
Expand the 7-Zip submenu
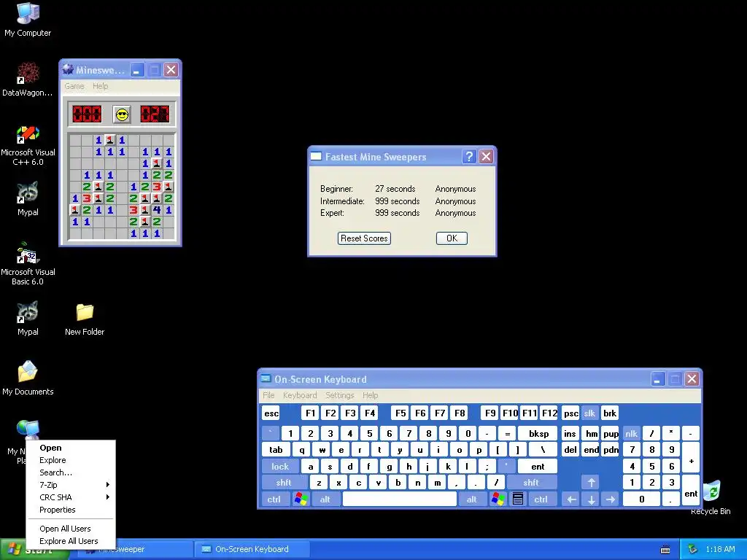pos(71,485)
